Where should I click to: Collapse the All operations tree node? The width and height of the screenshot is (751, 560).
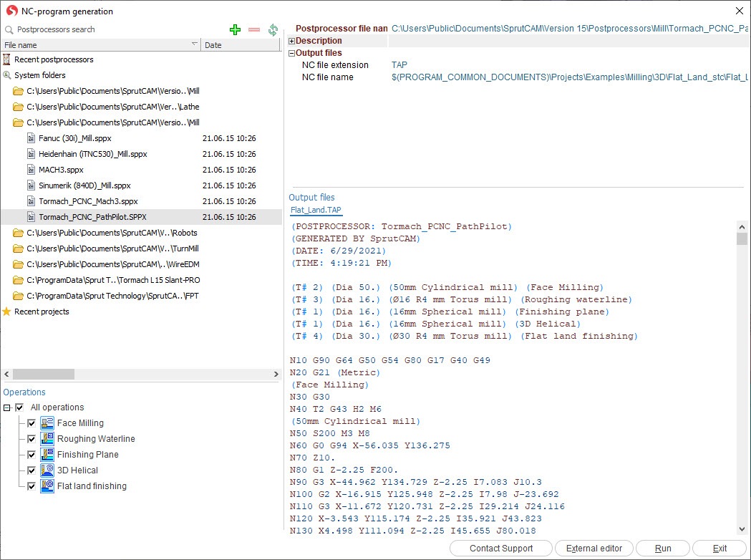pyautogui.click(x=7, y=407)
